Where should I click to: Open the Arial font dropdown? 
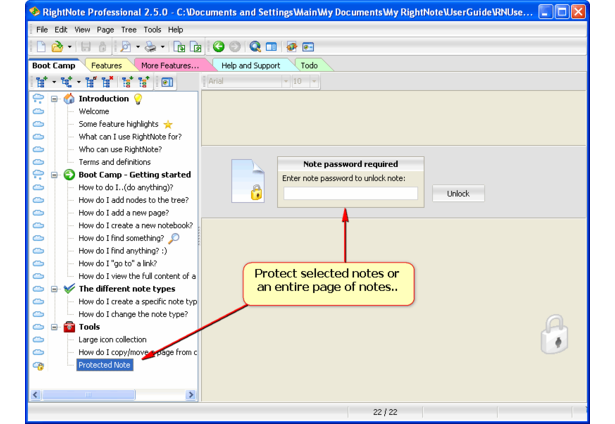tap(286, 81)
